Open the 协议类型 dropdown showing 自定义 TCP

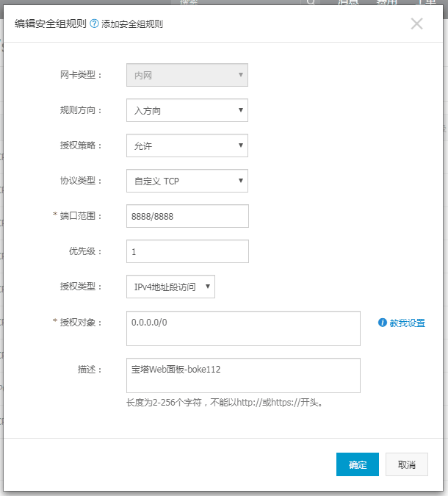[x=187, y=181]
